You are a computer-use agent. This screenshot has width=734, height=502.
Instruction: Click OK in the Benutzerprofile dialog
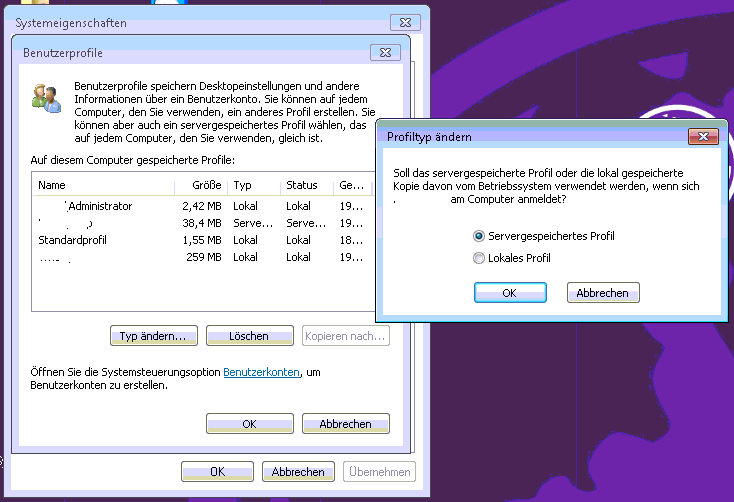249,424
